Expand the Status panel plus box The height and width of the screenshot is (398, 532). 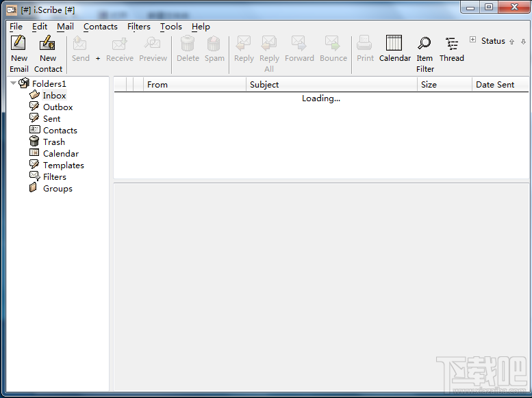click(472, 40)
